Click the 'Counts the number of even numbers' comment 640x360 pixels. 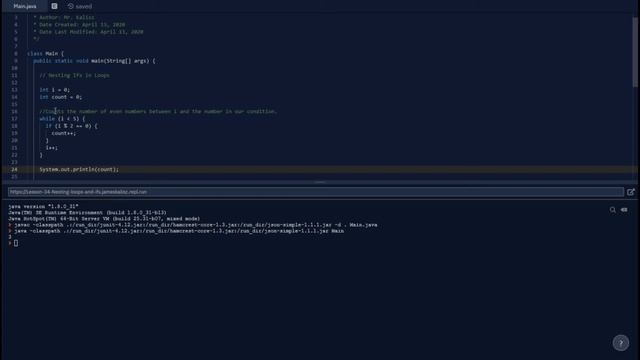[x=158, y=111]
